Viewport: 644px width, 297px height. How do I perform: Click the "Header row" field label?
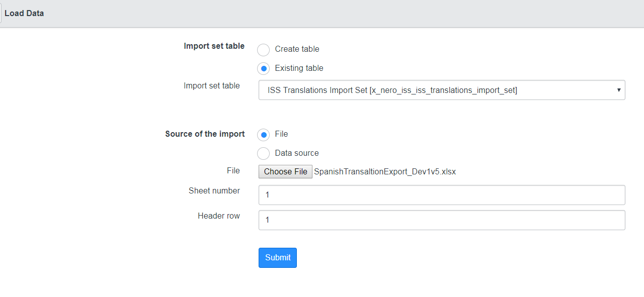point(218,216)
